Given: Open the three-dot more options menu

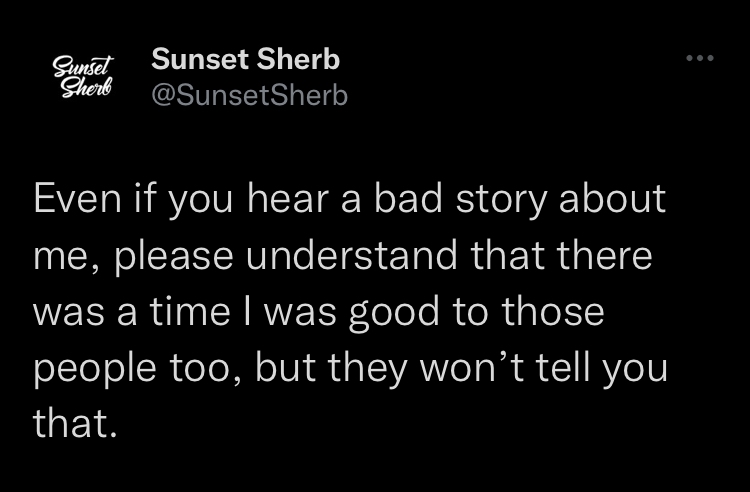Looking at the screenshot, I should (700, 58).
